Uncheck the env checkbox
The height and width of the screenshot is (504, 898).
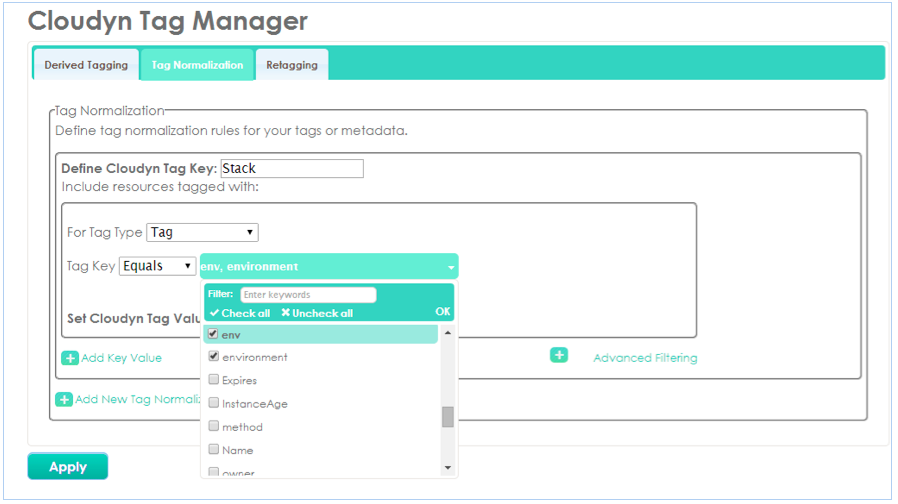pyautogui.click(x=213, y=333)
